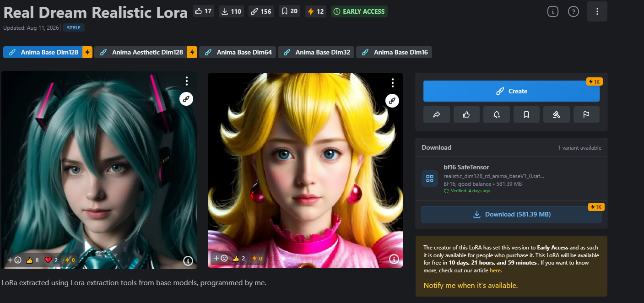Click the Real Dream Realistic Lora title
The width and height of the screenshot is (644, 303).
[95, 12]
